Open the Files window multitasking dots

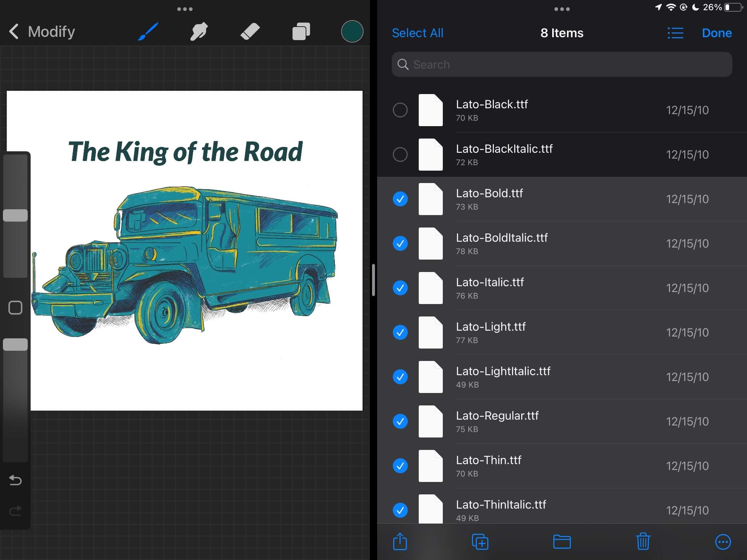pyautogui.click(x=562, y=9)
